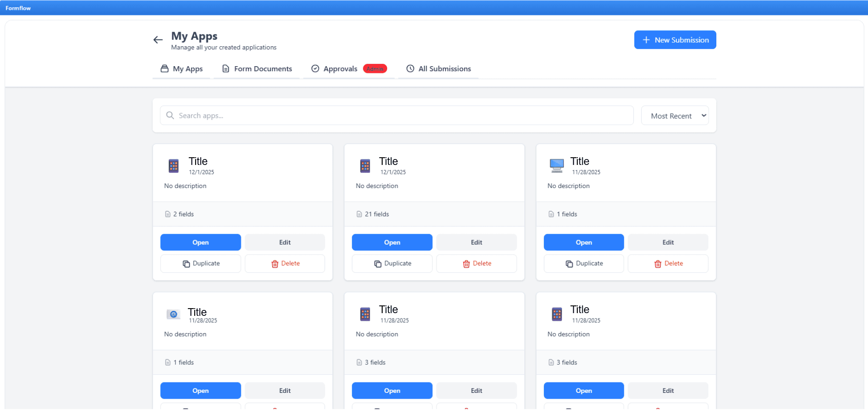Click app icon on the 21 fields card
This screenshot has width=868, height=411.
click(x=365, y=166)
